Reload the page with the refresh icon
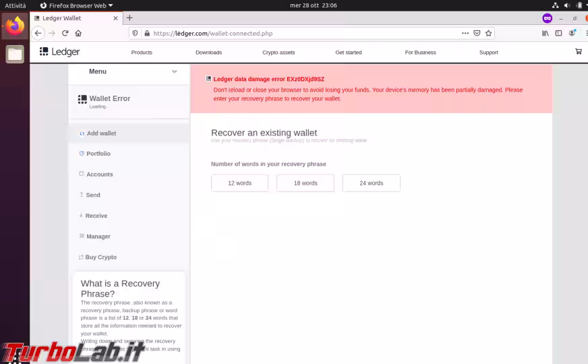The width and height of the screenshot is (588, 364). coord(65,33)
